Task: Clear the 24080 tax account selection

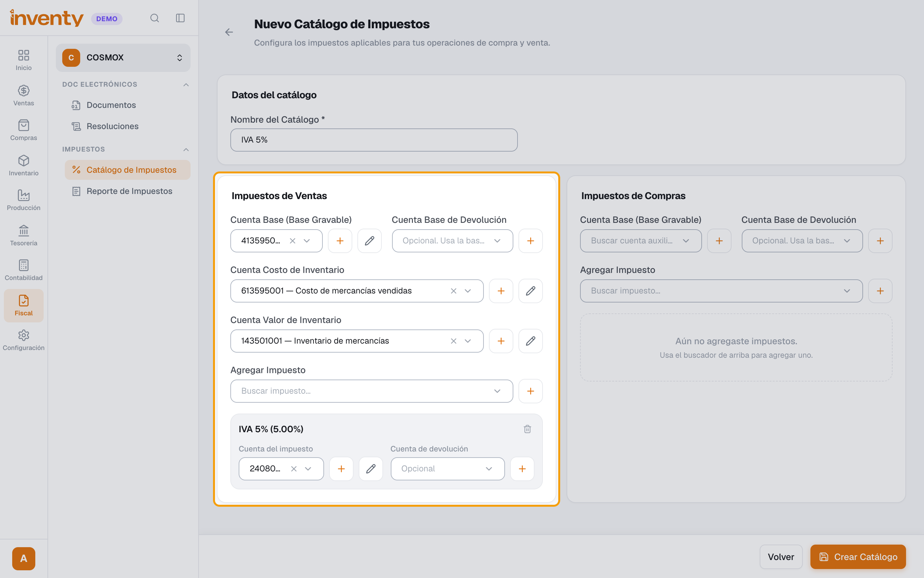Action: pyautogui.click(x=294, y=469)
